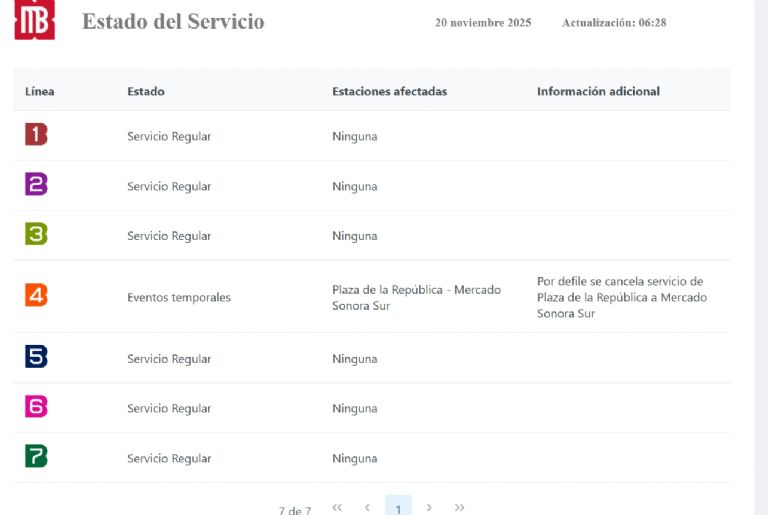Click the Line 5 navy icon
768x515 pixels.
(x=36, y=357)
